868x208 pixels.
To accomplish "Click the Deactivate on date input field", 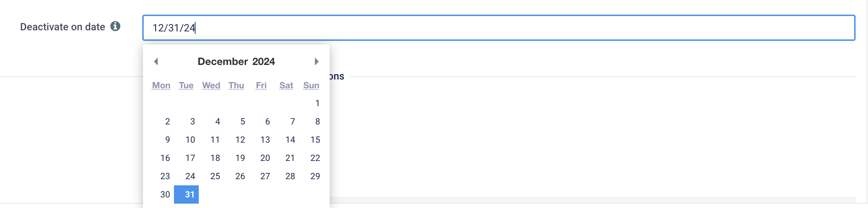I will click(x=499, y=28).
